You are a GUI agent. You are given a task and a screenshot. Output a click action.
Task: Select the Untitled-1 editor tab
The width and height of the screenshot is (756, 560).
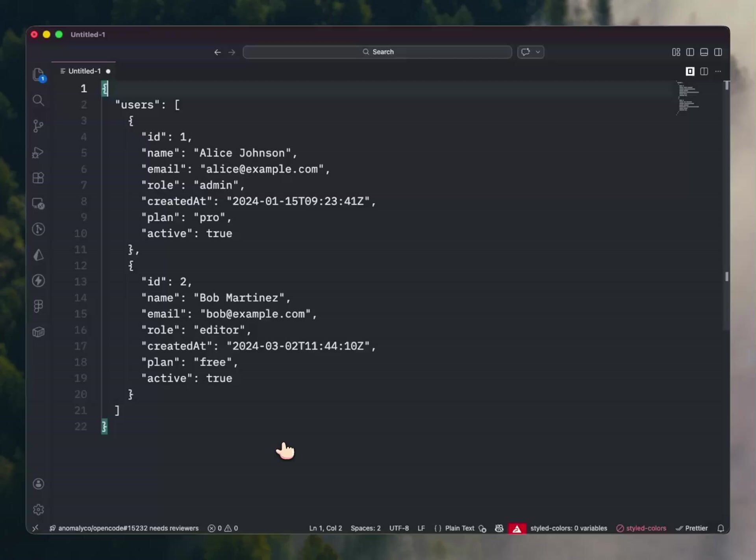pyautogui.click(x=84, y=71)
